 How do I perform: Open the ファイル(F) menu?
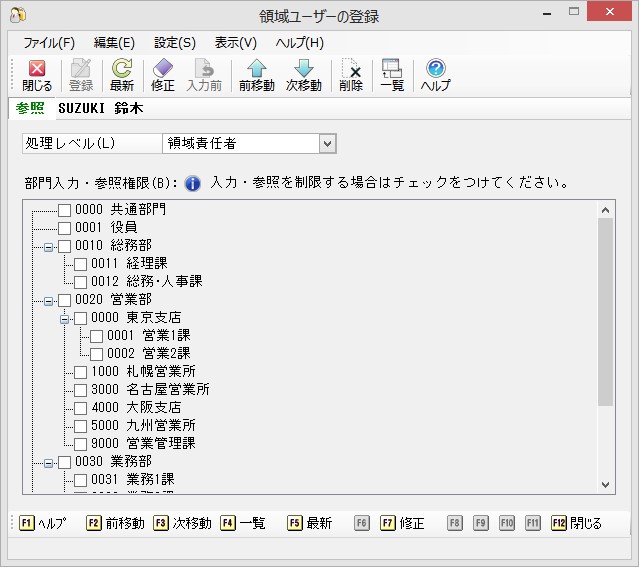pos(48,43)
